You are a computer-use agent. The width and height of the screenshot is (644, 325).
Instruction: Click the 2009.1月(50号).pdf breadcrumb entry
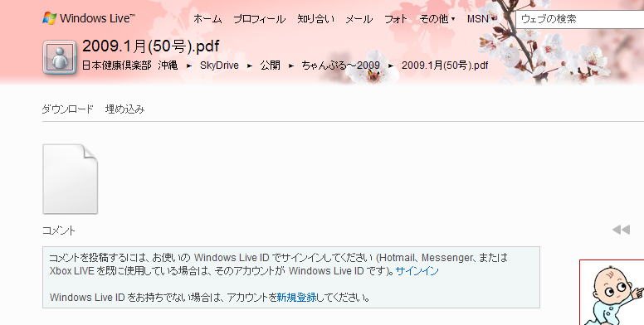[x=445, y=65]
